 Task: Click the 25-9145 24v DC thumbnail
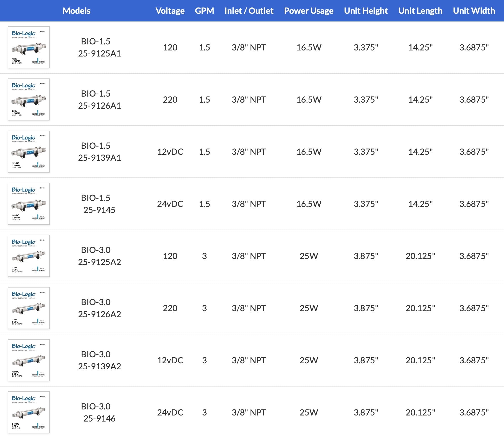[x=29, y=204]
